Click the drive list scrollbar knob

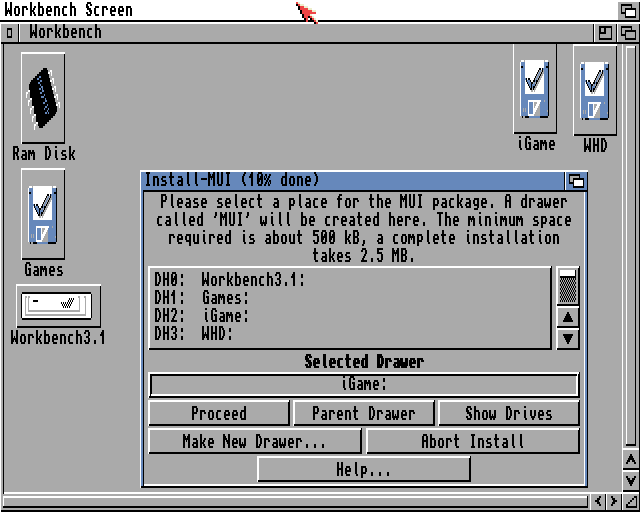(568, 286)
